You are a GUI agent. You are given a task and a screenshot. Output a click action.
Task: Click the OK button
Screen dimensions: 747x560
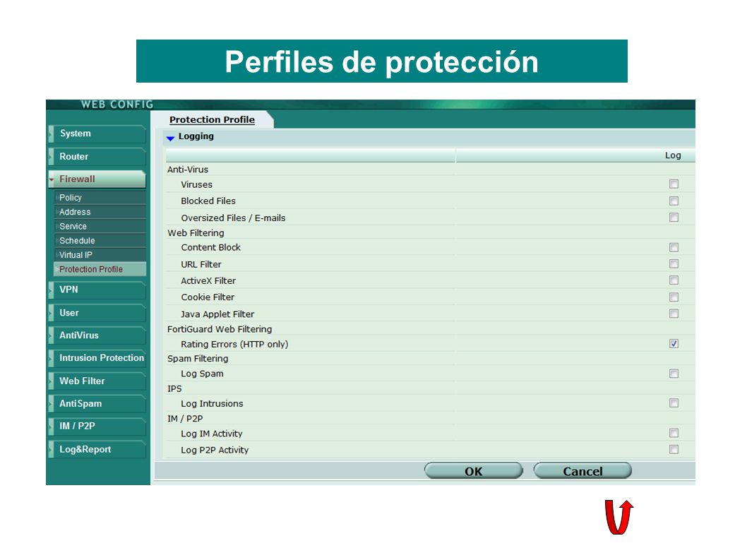coord(474,471)
